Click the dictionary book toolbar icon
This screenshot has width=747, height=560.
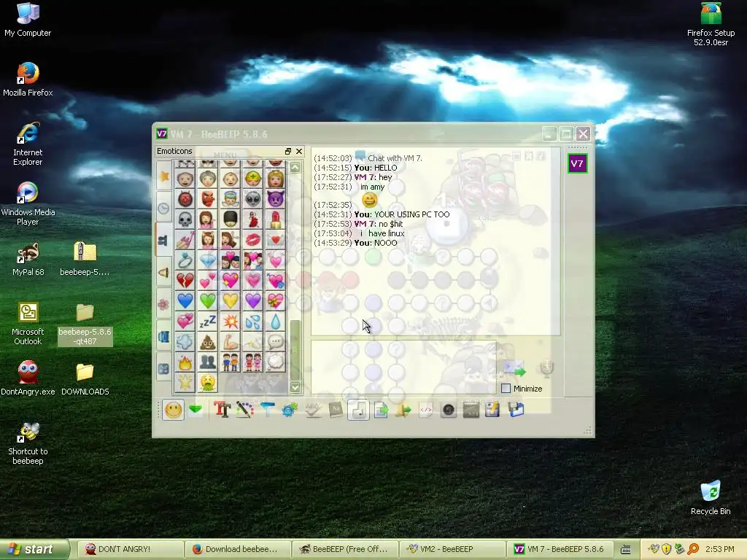click(x=336, y=410)
